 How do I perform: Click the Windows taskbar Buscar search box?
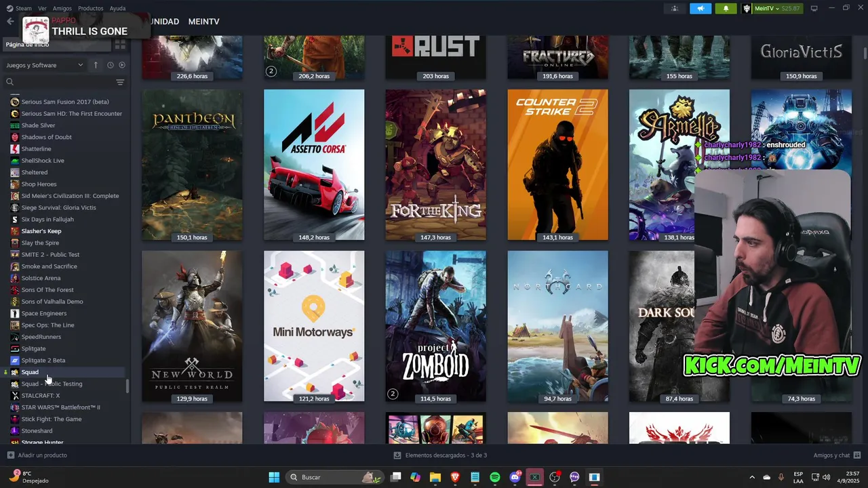tap(334, 477)
